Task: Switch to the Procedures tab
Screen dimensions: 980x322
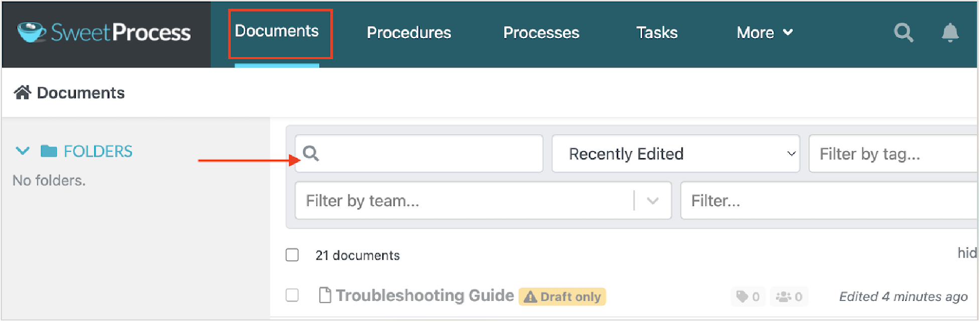Action: [408, 33]
